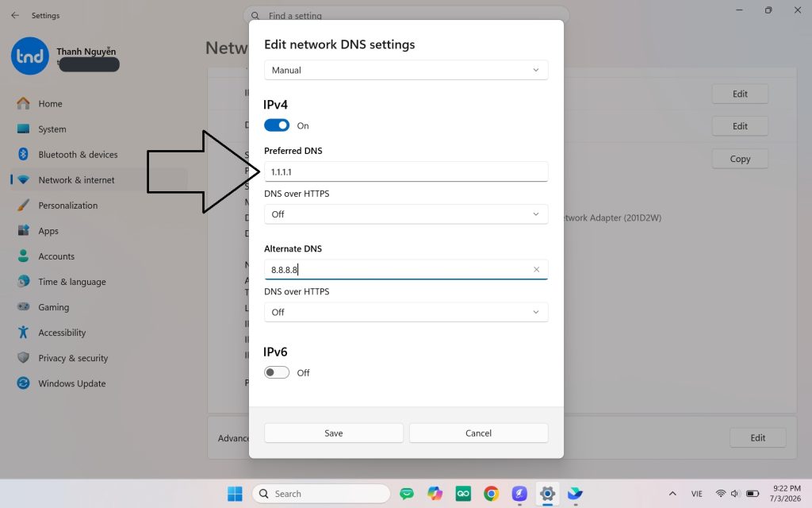
Task: Open the Thanh Nguyễn account profile picture
Action: pos(30,56)
